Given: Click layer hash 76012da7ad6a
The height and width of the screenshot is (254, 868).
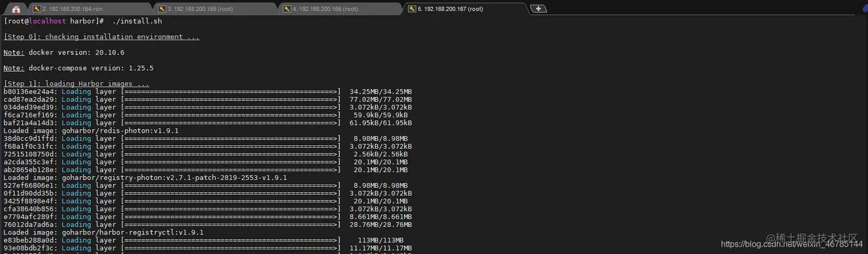Looking at the screenshot, I should point(29,225).
